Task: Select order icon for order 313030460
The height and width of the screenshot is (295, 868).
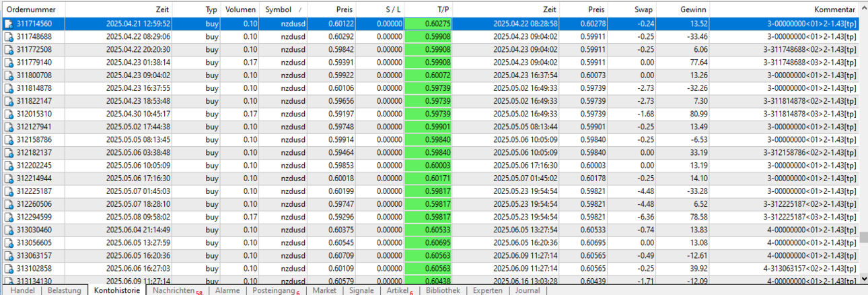Action: point(9,230)
